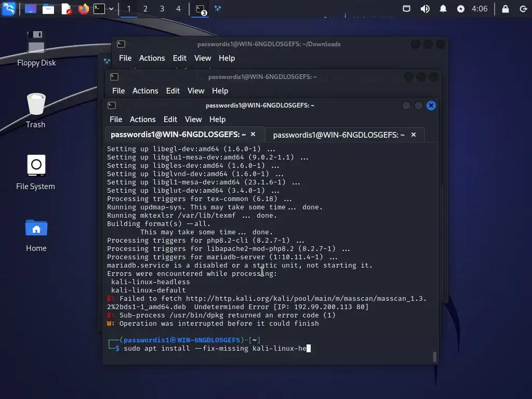This screenshot has height=399, width=532.
Task: Open the notifications bell icon
Action: click(x=443, y=9)
